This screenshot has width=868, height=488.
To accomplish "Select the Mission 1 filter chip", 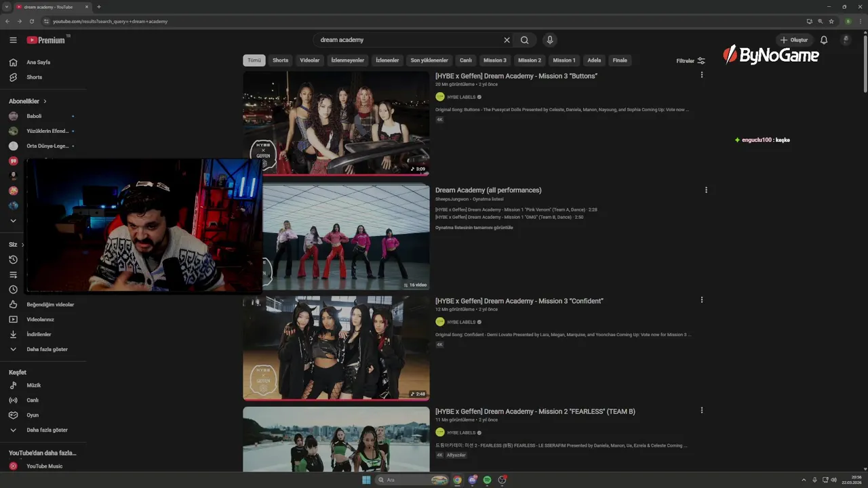I will pyautogui.click(x=564, y=60).
